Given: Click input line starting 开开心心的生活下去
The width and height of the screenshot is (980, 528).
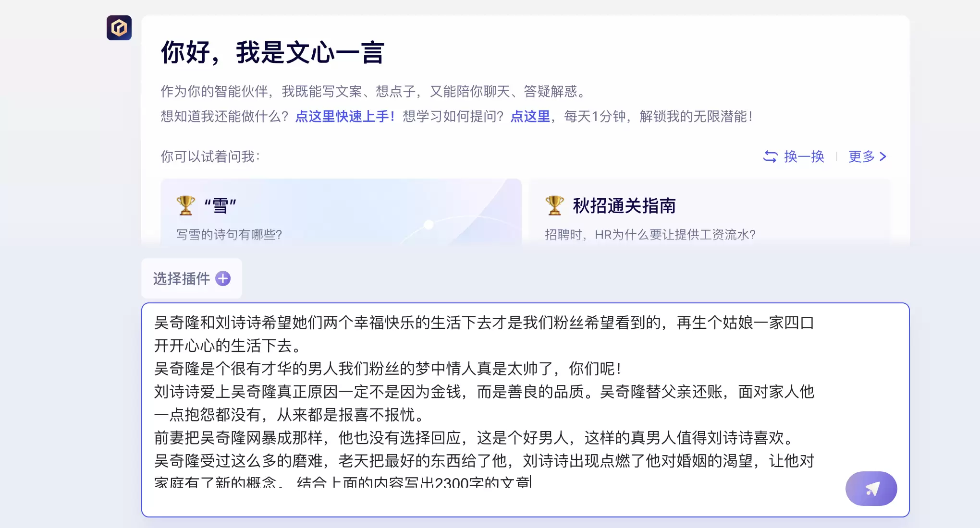Looking at the screenshot, I should point(228,346).
